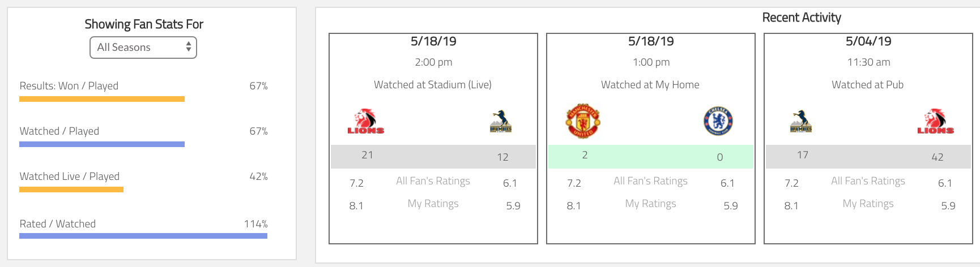Click the Brumbies logo in the 5/04/19 card
The height and width of the screenshot is (267, 980).
(800, 122)
